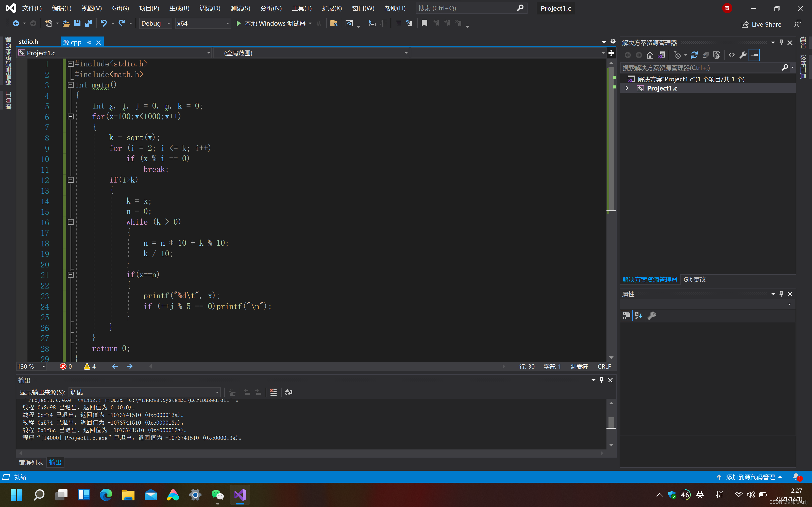The width and height of the screenshot is (812, 507).
Task: Click the Open File folder icon
Action: (x=66, y=24)
